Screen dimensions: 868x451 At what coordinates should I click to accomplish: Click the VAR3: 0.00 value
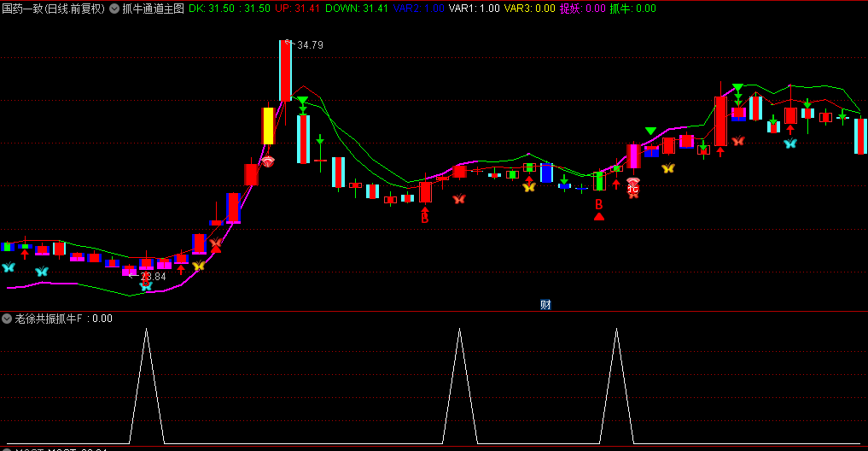coord(530,9)
